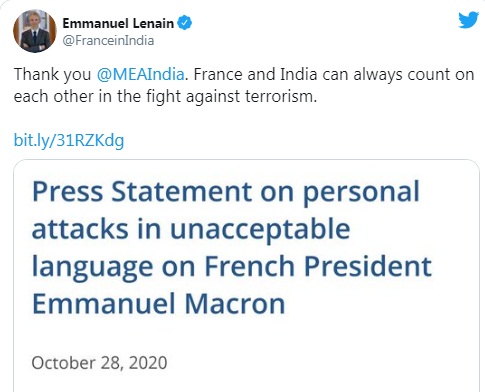This screenshot has width=485, height=392.
Task: Click the words 'Thank you' in the tweet
Action: (52, 74)
